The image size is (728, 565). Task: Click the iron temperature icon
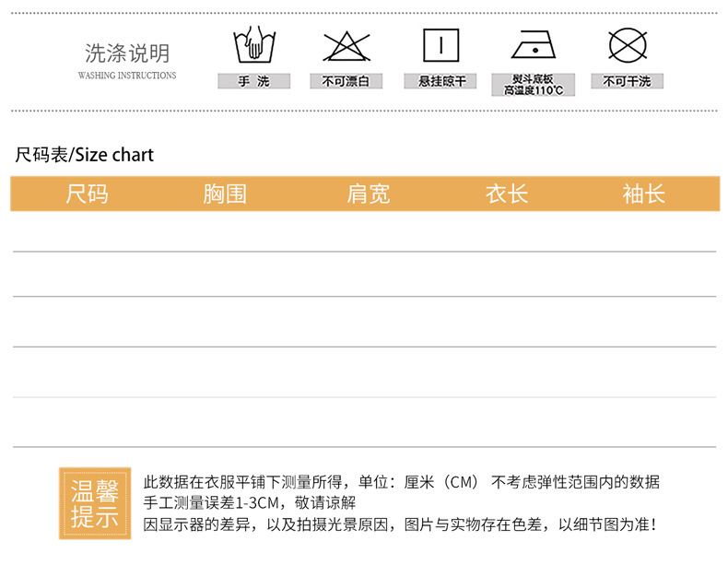tap(534, 45)
